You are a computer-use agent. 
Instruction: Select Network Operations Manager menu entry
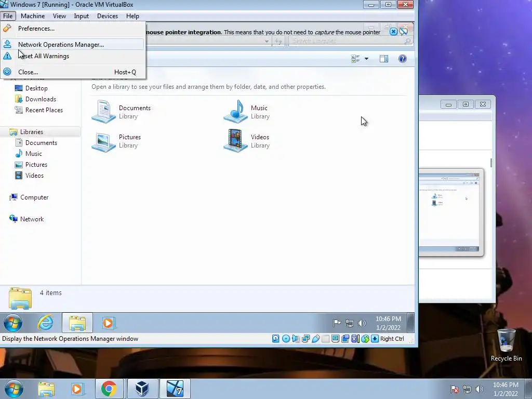[x=73, y=45]
